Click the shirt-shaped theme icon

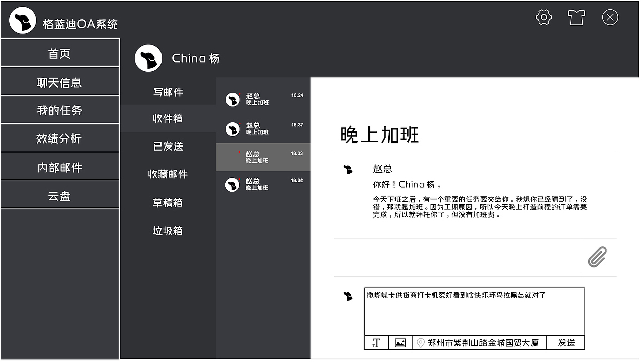576,17
